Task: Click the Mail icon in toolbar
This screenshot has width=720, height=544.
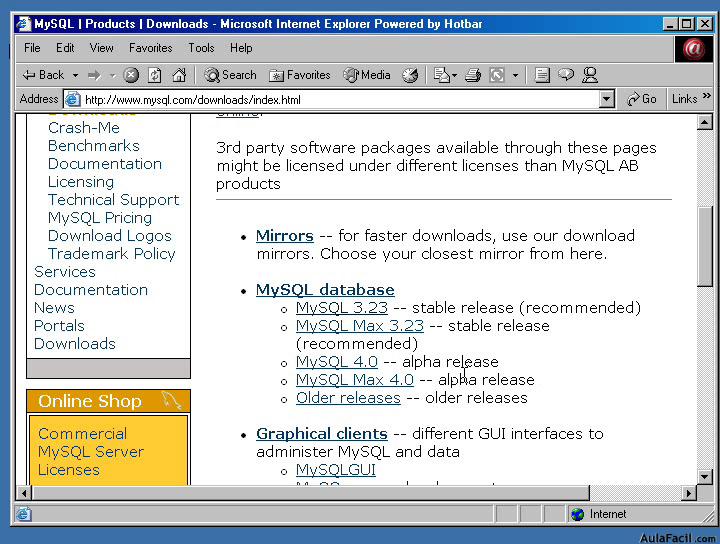Action: point(442,75)
